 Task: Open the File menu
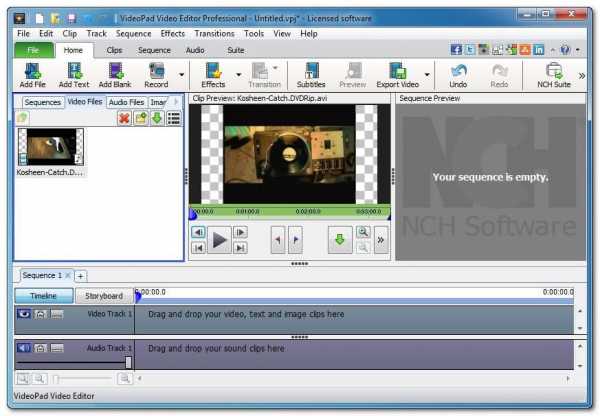[23, 34]
